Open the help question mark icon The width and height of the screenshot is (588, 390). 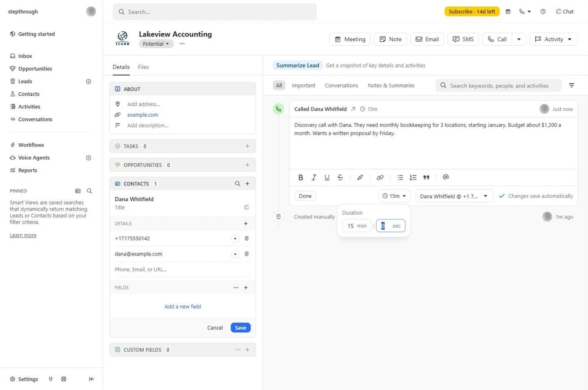coord(543,12)
